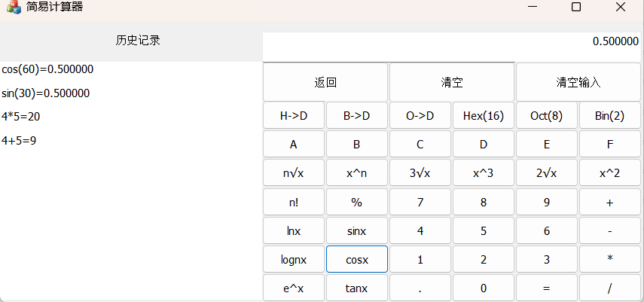This screenshot has height=302, width=644.
Task: Switch to Bin(2) number base
Action: point(610,116)
